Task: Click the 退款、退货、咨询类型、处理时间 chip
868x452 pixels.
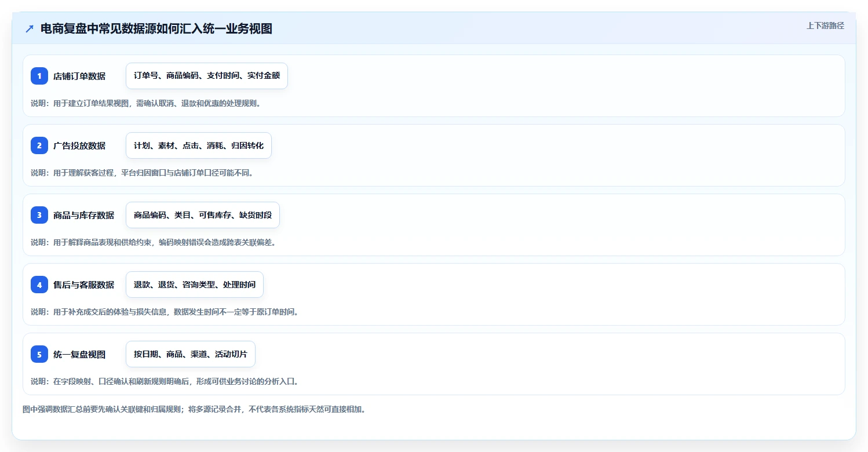Action: pos(195,285)
